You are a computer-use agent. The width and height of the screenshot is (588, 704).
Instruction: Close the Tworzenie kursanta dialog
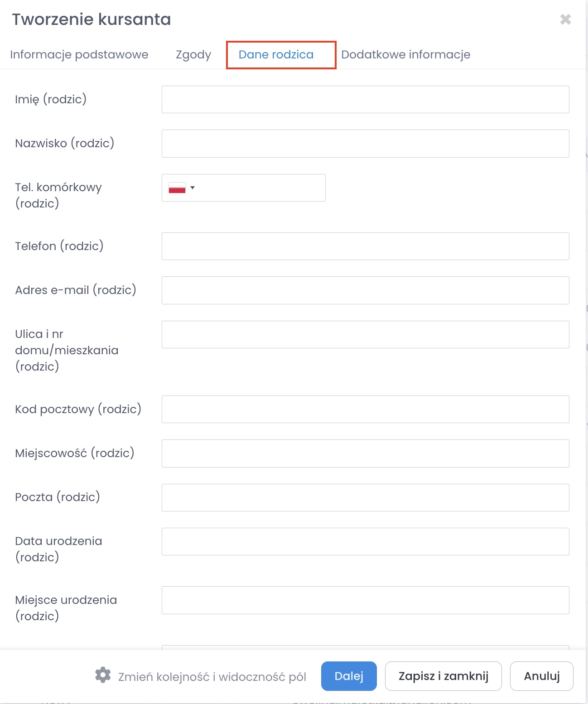(x=565, y=19)
